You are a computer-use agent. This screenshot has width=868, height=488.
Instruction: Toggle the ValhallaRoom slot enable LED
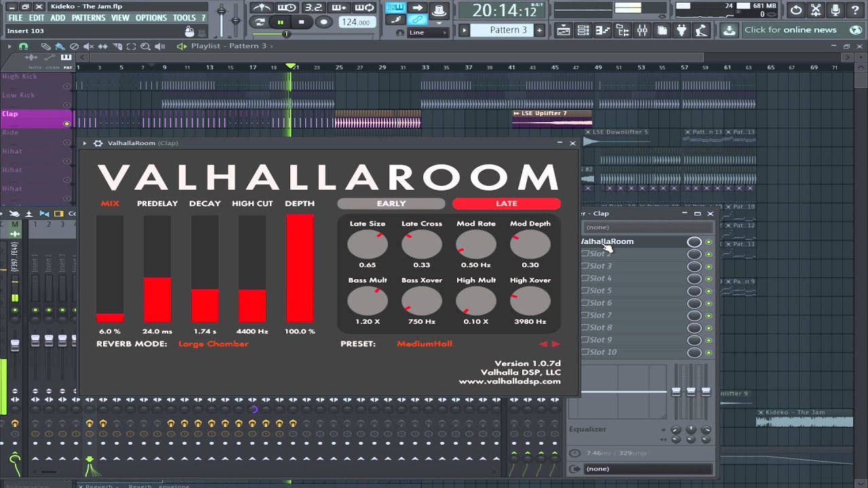(x=709, y=242)
